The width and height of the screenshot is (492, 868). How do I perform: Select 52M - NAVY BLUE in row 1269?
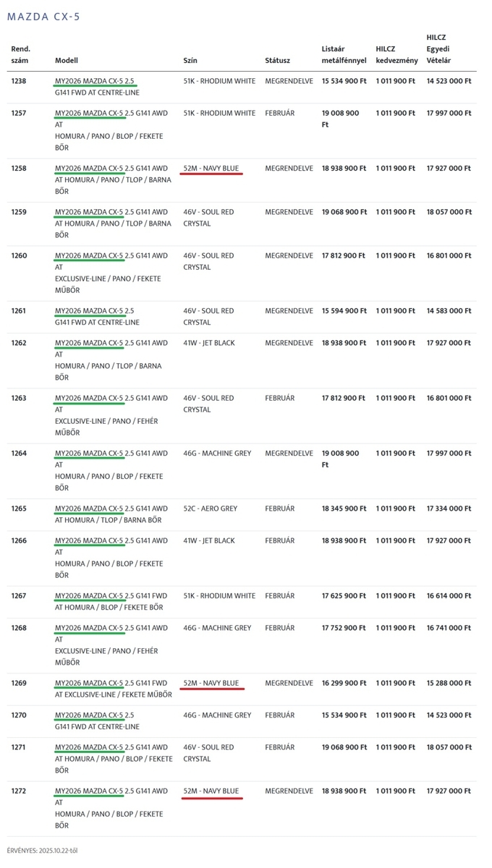pos(211,683)
